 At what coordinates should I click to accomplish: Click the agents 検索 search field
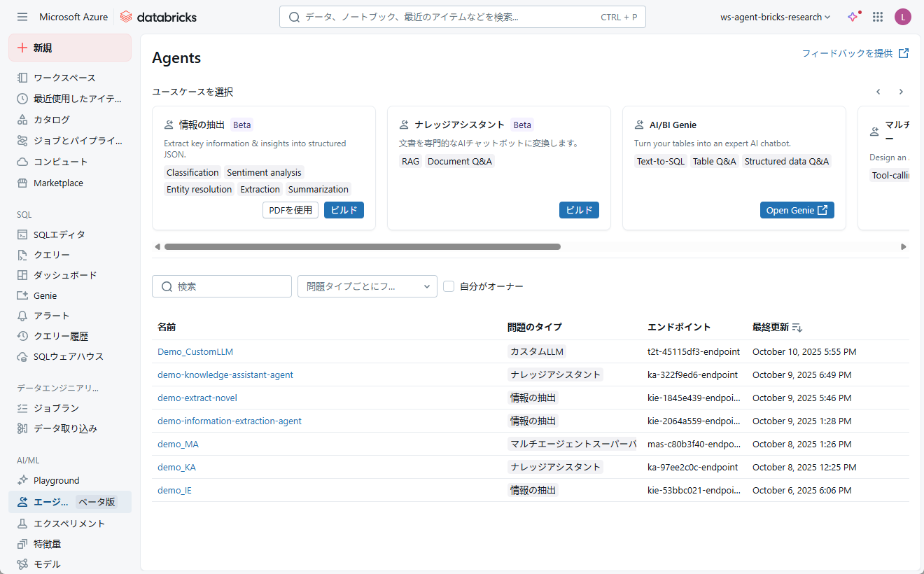[222, 286]
